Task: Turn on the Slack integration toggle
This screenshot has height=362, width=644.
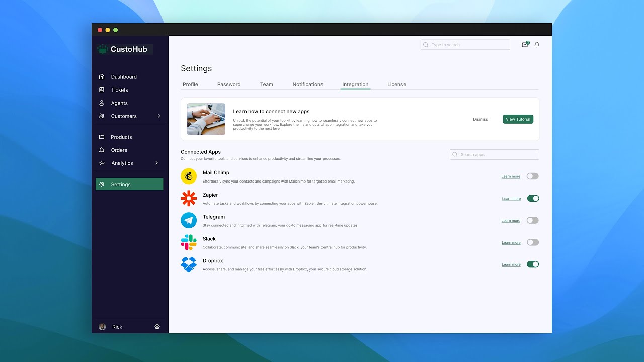Action: [533, 242]
